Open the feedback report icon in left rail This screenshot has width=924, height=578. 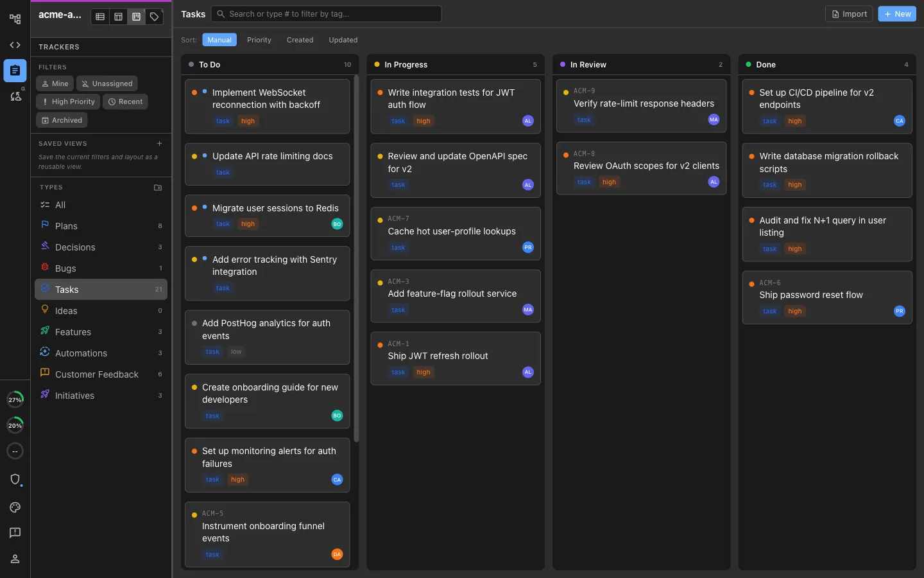pyautogui.click(x=15, y=533)
